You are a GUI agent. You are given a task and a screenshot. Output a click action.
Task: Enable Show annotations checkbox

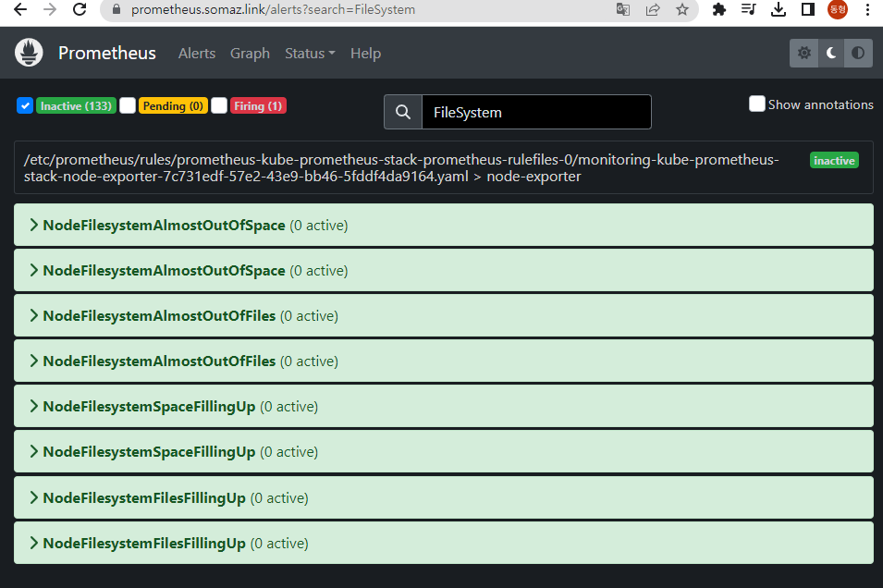757,104
